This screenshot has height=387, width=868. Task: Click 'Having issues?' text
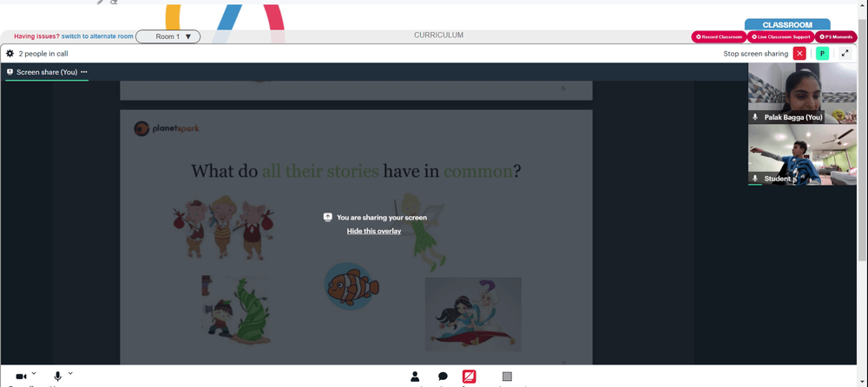click(36, 36)
